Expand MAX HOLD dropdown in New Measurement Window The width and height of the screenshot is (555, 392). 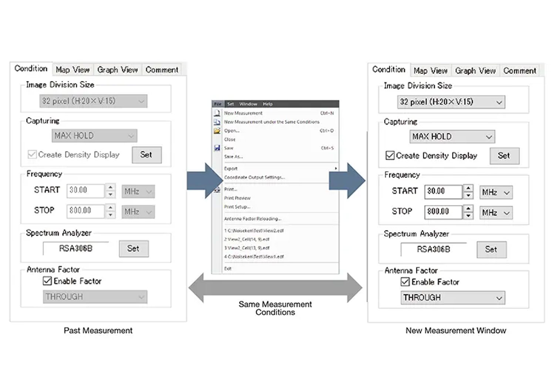pyautogui.click(x=452, y=137)
